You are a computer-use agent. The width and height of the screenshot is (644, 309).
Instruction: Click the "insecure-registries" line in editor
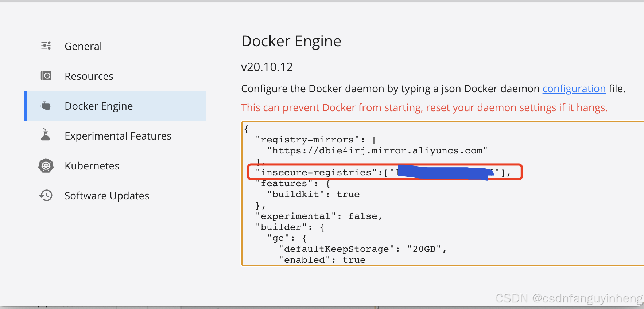(x=383, y=173)
